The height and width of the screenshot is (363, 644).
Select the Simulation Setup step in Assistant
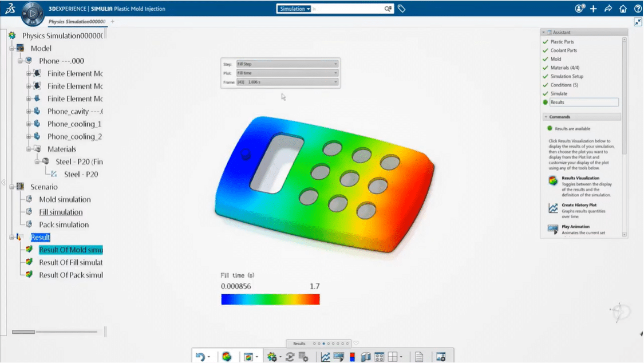567,76
